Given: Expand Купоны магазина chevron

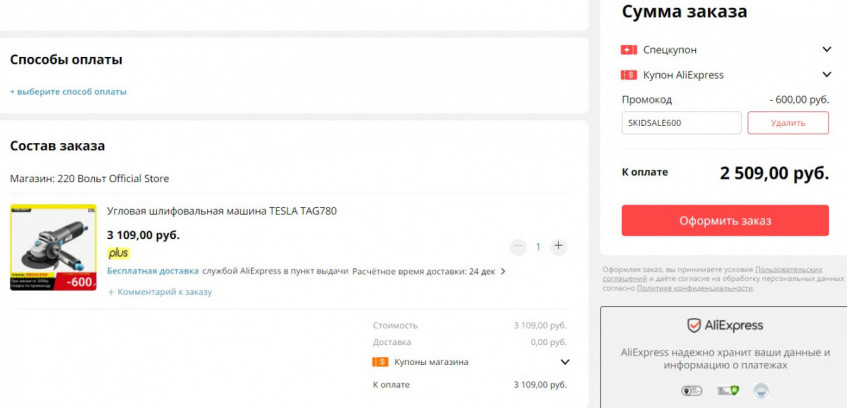Looking at the screenshot, I should 564,362.
